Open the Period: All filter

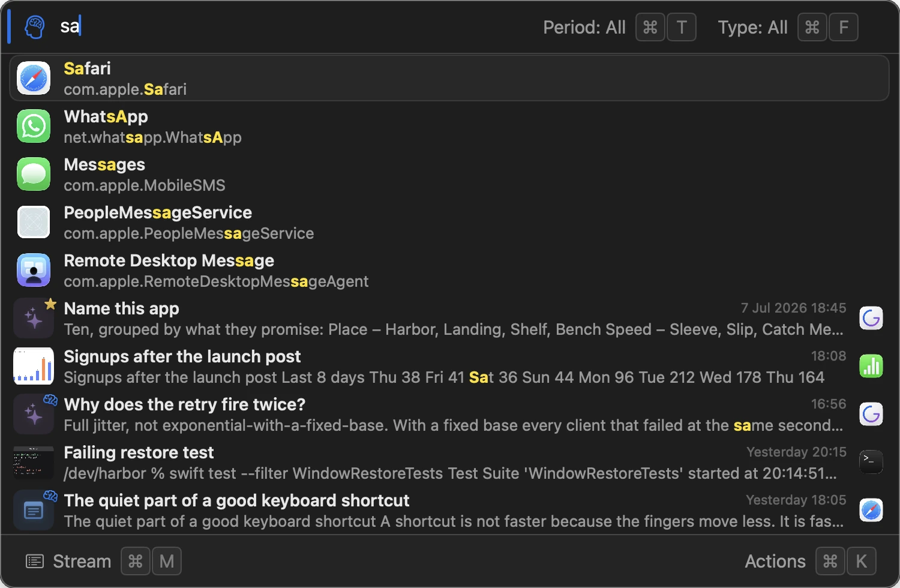pyautogui.click(x=584, y=27)
